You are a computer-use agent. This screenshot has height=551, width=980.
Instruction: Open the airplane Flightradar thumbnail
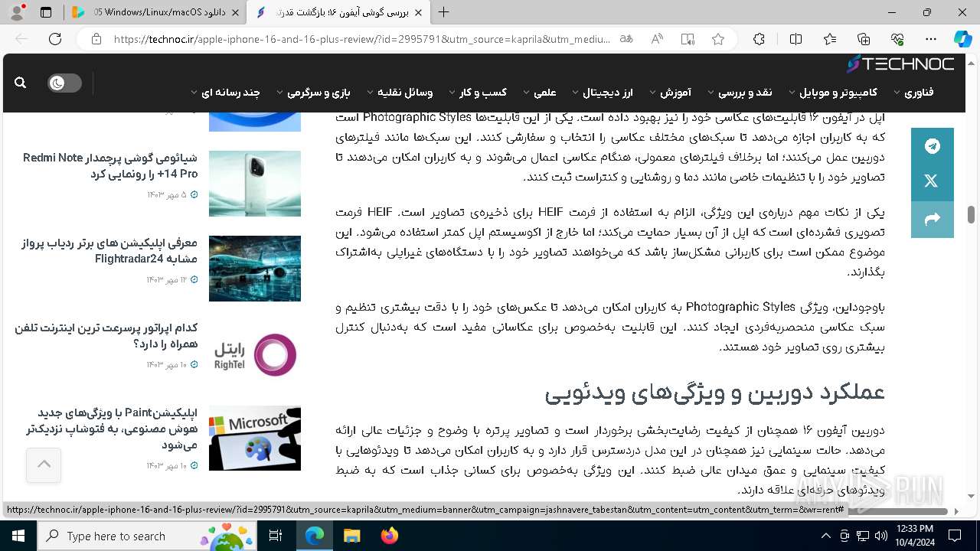[255, 269]
